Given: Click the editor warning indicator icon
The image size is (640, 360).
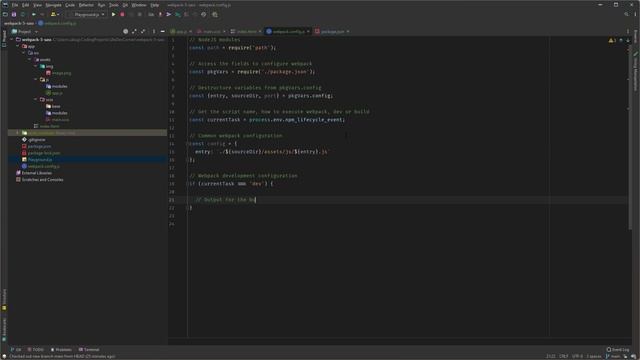Looking at the screenshot, I should click(x=612, y=40).
